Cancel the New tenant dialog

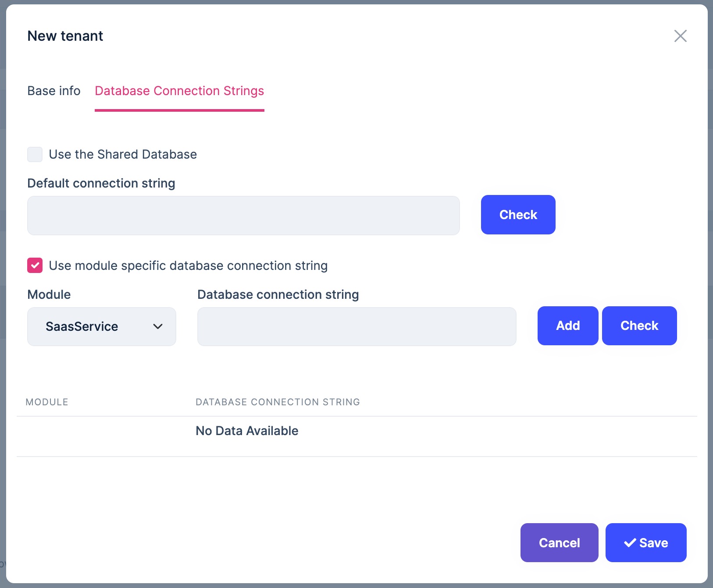tap(559, 542)
